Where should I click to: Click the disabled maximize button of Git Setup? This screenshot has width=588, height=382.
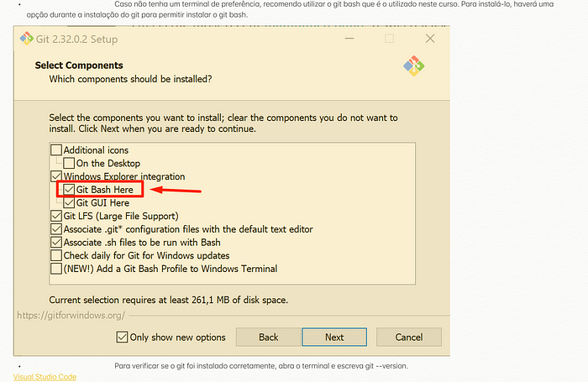tap(389, 39)
